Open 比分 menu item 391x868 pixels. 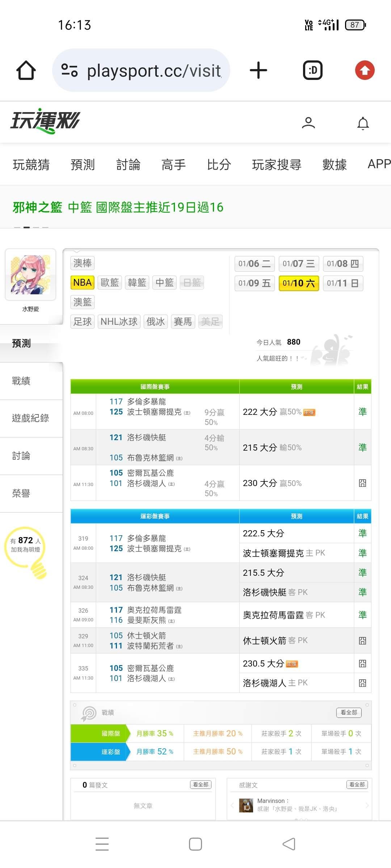[x=219, y=165]
